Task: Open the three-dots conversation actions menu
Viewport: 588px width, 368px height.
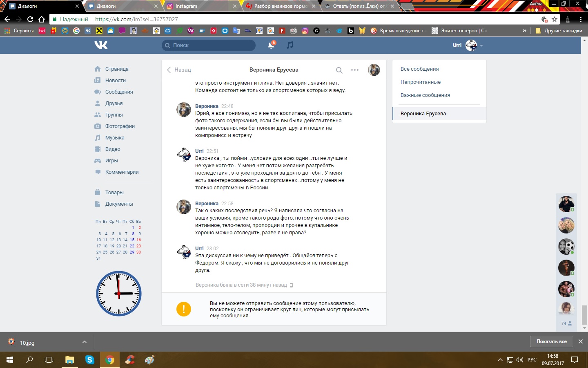Action: [355, 70]
